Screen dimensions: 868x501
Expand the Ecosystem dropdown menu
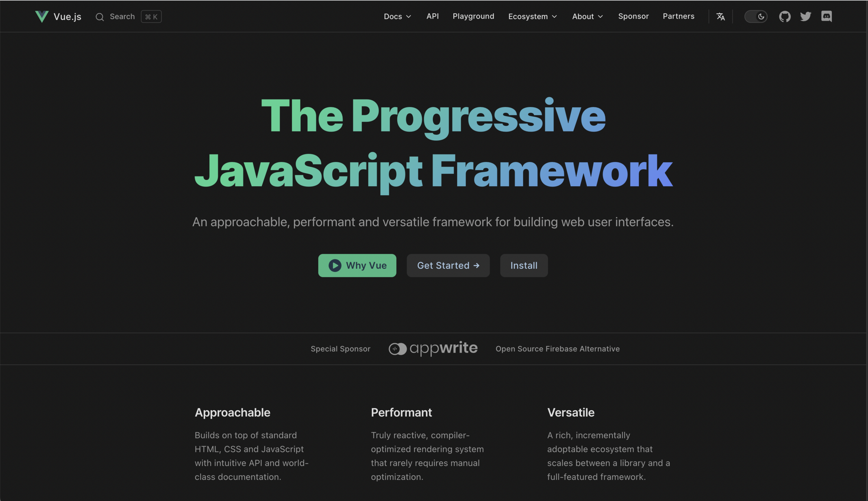(532, 16)
